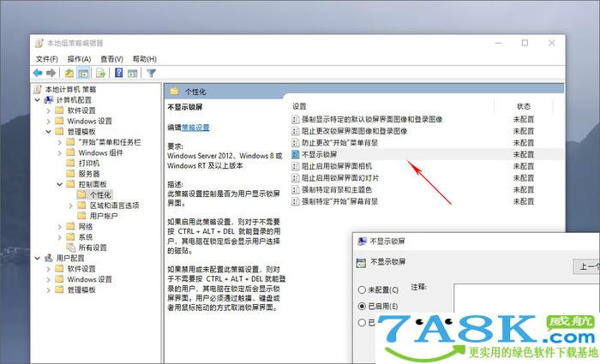The height and width of the screenshot is (364, 600).
Task: Click the policy icon beside 阻止启用锁屏界面相机
Action: 296,166
